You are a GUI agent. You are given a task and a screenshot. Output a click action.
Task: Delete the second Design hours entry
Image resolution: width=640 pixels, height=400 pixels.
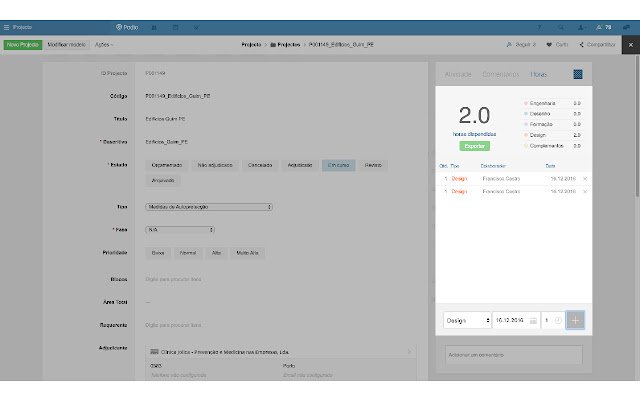click(x=585, y=191)
